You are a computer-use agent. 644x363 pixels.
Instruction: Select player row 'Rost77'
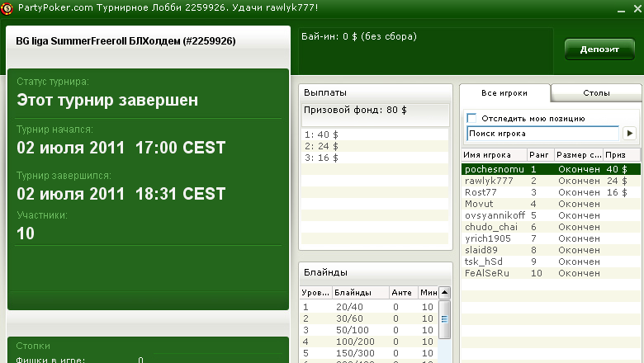551,192
